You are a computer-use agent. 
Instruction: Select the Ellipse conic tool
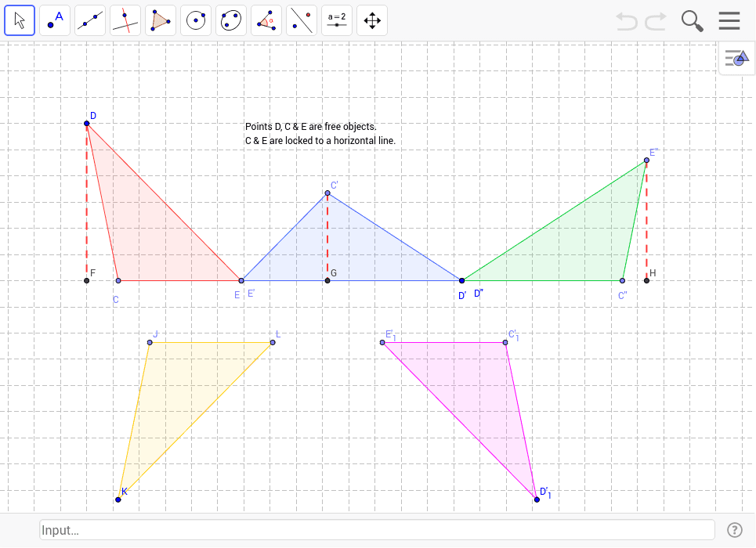click(231, 20)
